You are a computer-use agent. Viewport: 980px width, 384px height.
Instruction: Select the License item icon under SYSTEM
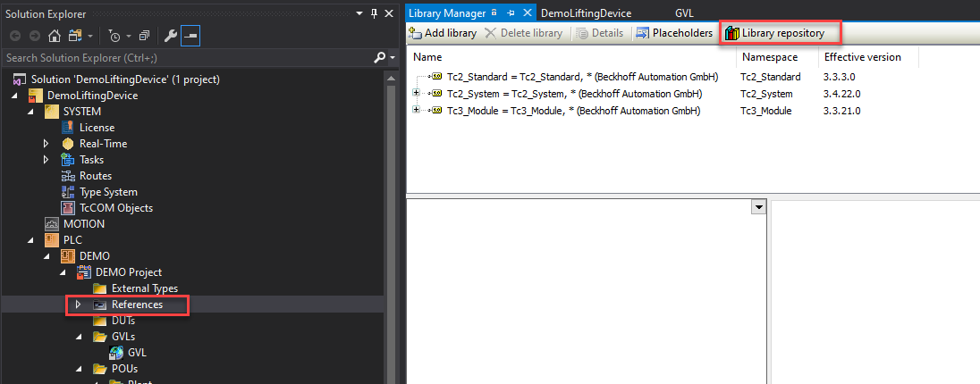pyautogui.click(x=68, y=128)
